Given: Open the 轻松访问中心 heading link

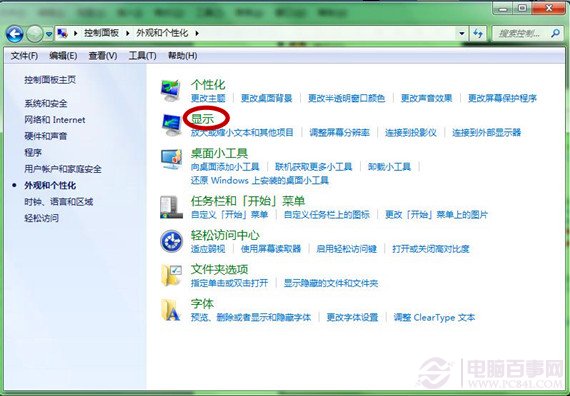Looking at the screenshot, I should pyautogui.click(x=225, y=235).
